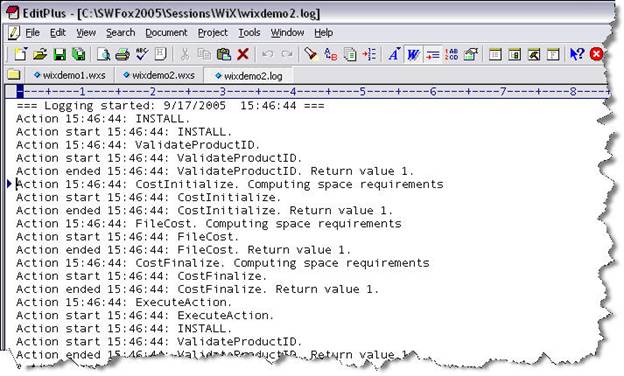The height and width of the screenshot is (376, 624).
Task: Open the Replace tool icon
Action: point(331,54)
